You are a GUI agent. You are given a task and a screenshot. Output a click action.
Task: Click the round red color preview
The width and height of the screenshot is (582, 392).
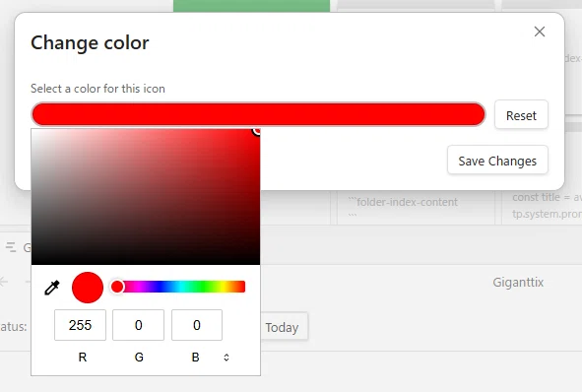tap(88, 288)
